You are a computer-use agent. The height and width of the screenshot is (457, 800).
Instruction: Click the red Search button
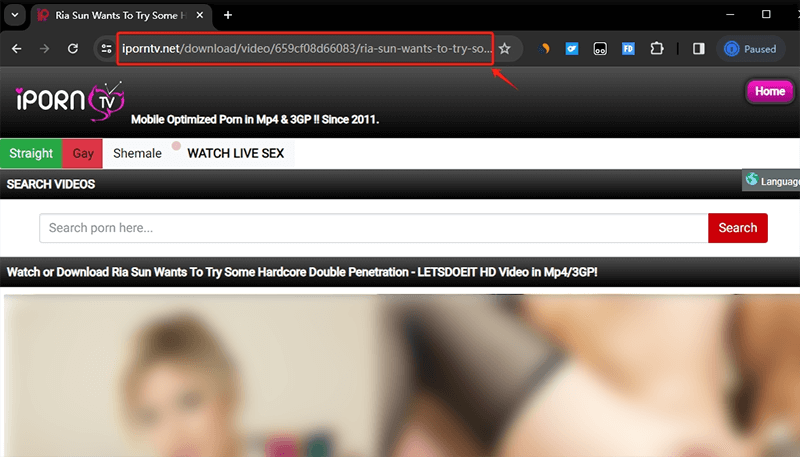[738, 228]
